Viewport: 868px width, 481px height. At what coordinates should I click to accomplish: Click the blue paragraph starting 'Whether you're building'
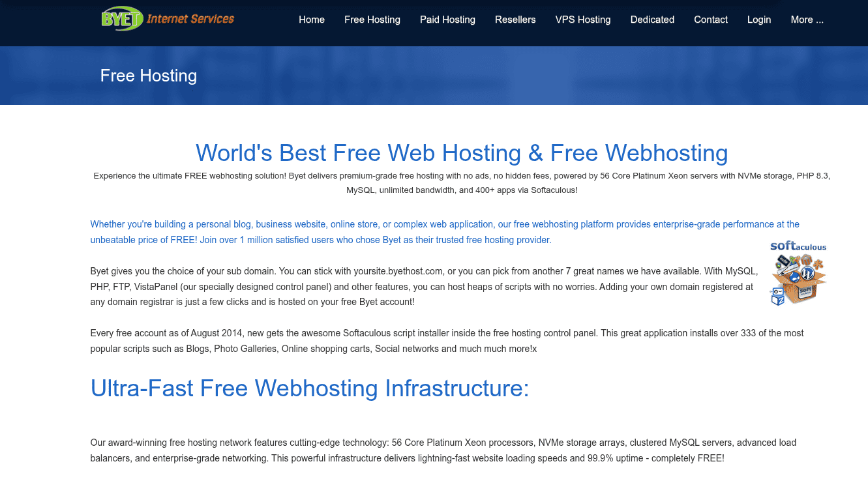tap(444, 232)
